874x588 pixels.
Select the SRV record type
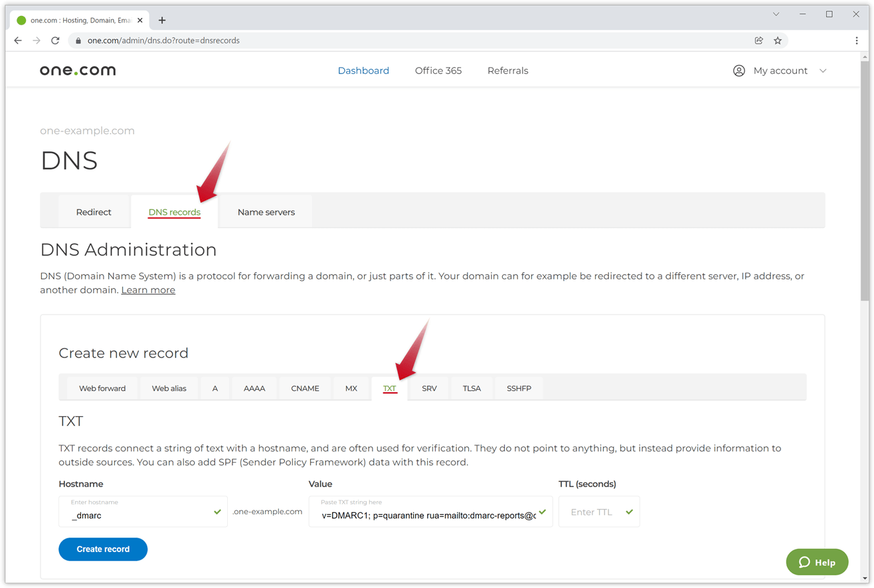pos(428,388)
